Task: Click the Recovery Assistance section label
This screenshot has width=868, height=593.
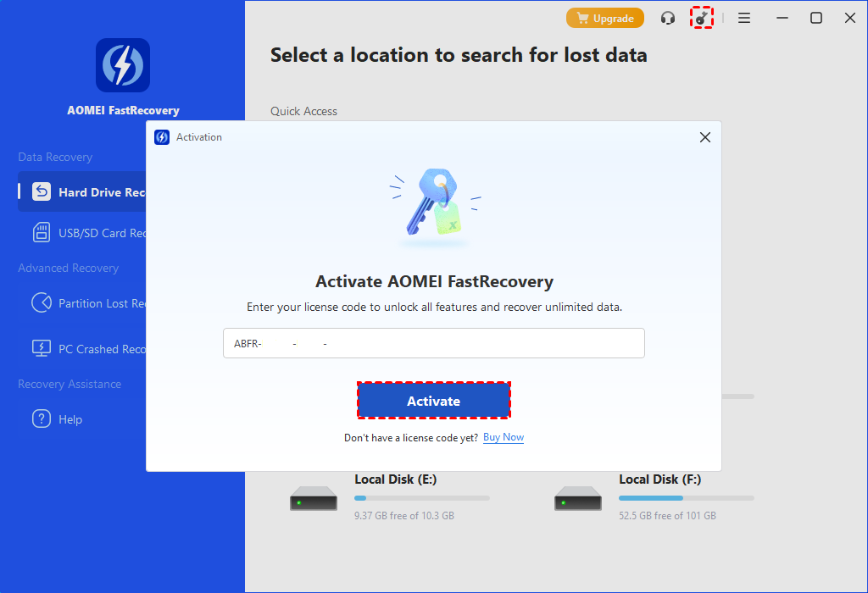Action: 70,384
